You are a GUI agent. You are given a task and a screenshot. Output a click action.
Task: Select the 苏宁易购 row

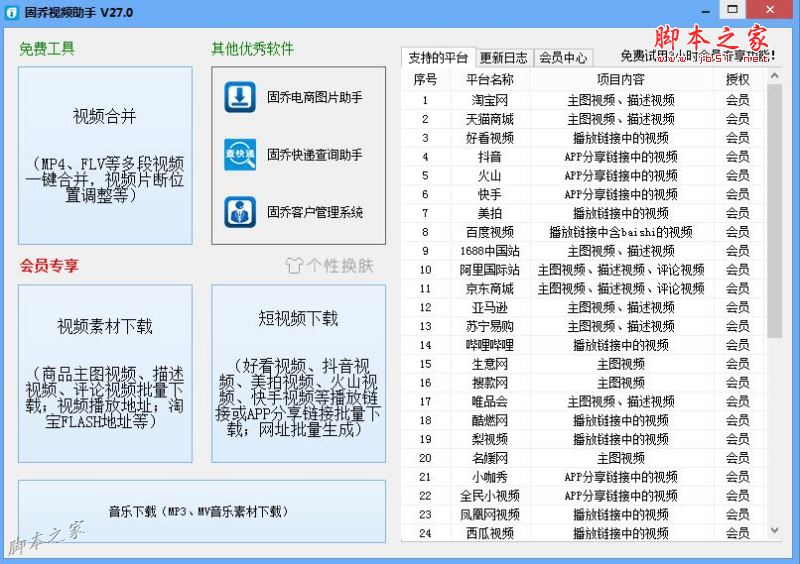click(583, 326)
